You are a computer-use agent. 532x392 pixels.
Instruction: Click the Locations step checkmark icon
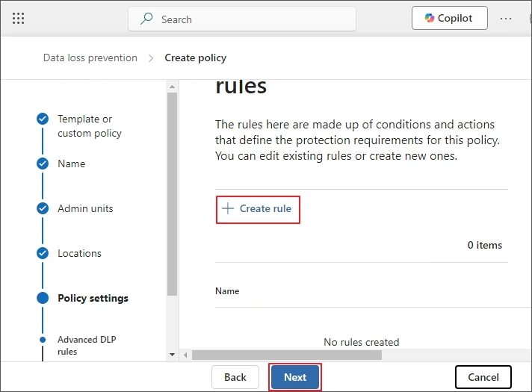[43, 253]
